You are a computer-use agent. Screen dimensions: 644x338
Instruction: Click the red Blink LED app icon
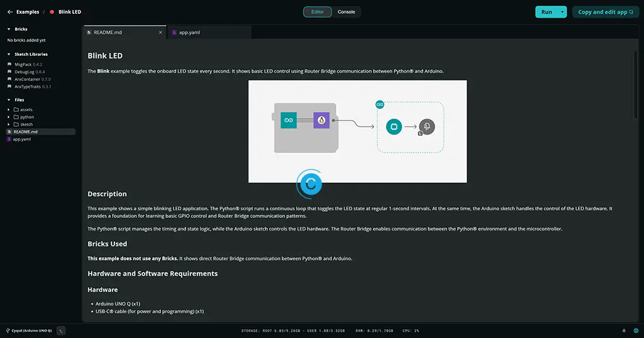pos(52,12)
